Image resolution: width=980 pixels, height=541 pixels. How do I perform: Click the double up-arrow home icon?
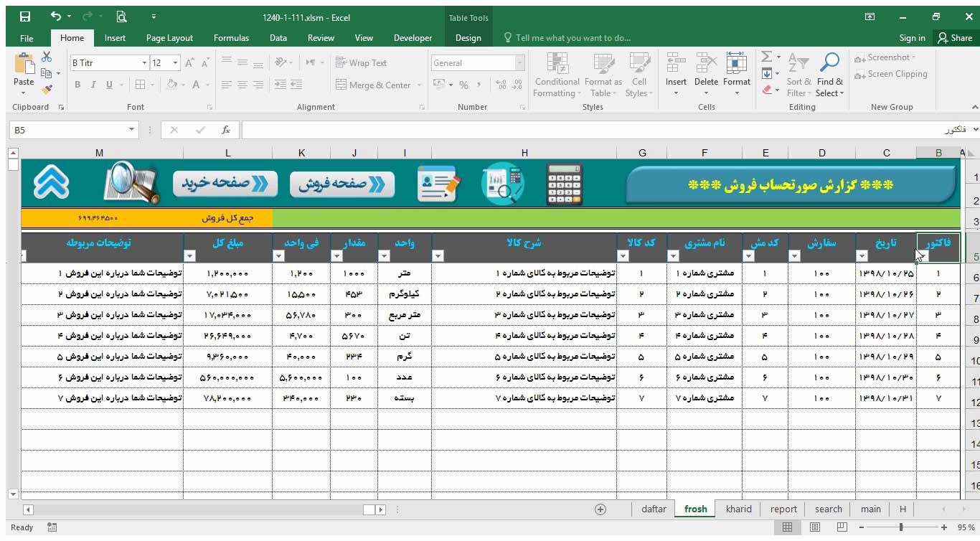coord(52,183)
